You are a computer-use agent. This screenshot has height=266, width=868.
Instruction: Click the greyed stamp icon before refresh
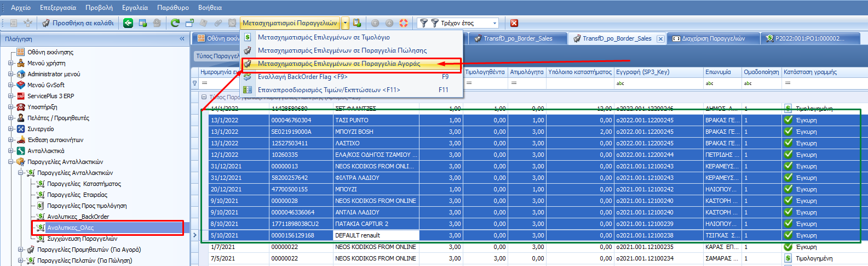point(157,23)
